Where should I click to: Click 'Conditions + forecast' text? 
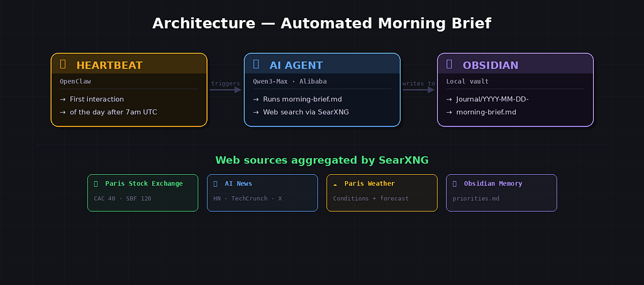tap(371, 198)
